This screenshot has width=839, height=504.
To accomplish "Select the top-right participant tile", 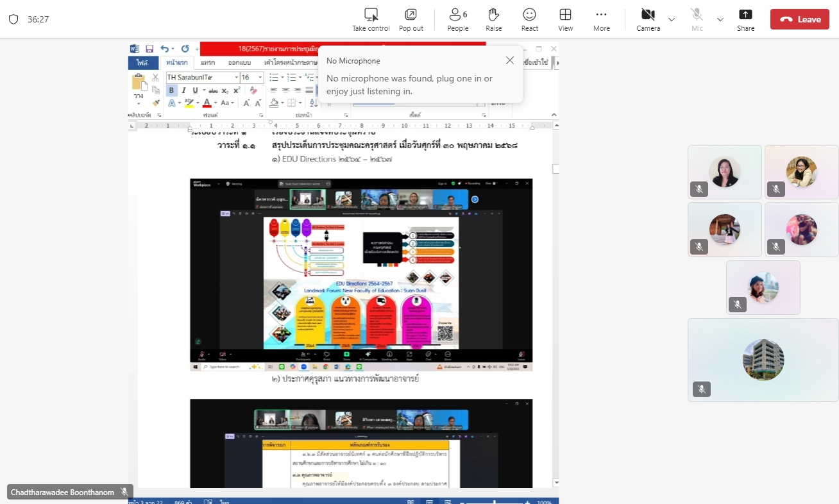I will [801, 172].
